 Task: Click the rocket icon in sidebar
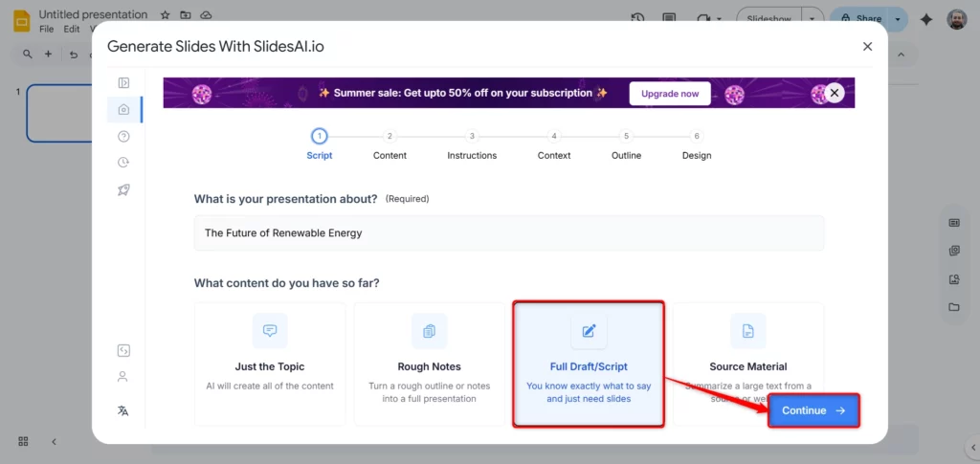click(x=123, y=189)
